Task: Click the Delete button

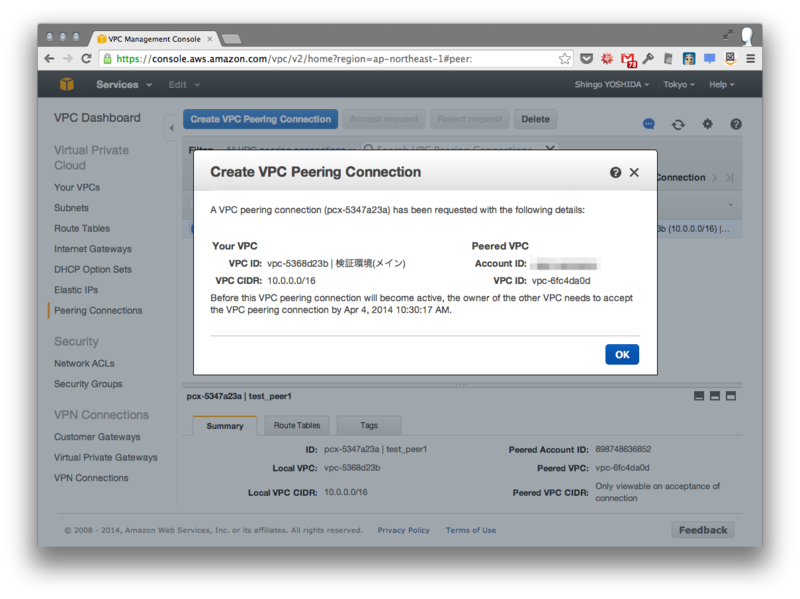Action: point(535,119)
